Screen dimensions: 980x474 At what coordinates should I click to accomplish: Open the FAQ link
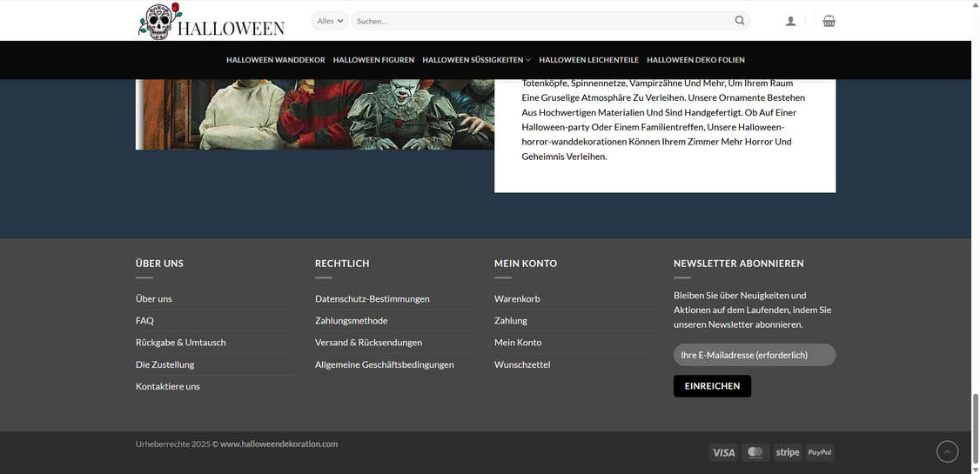click(x=144, y=320)
